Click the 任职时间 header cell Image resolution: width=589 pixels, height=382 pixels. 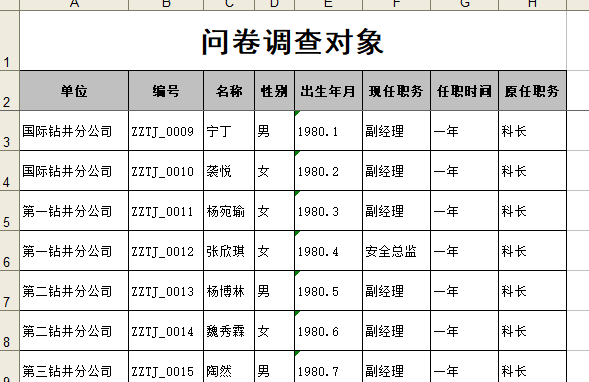[464, 91]
